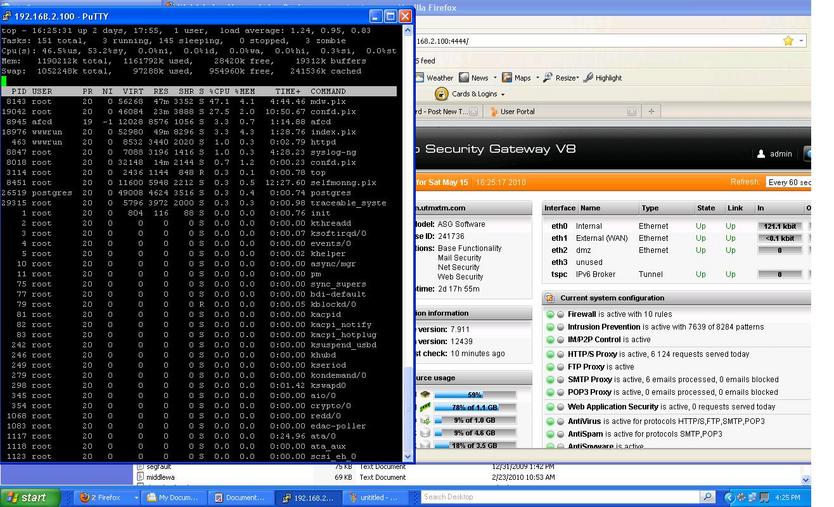Viewport: 834px width, 507px height.
Task: Bookmark this page with the star icon
Action: (x=788, y=41)
